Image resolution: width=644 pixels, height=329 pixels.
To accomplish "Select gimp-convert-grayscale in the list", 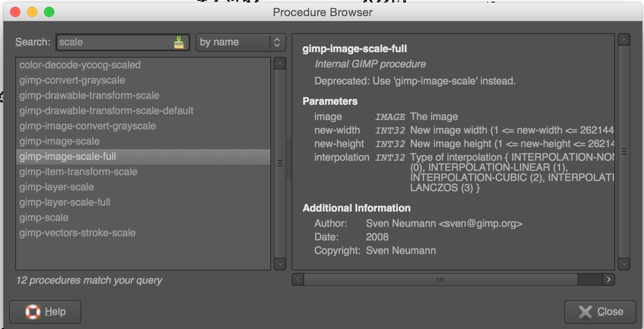I will [x=143, y=80].
